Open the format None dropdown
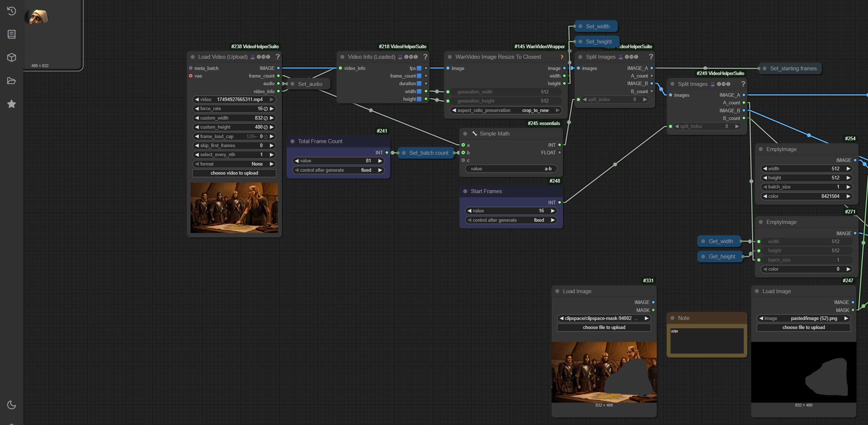This screenshot has height=425, width=868. pyautogui.click(x=234, y=164)
